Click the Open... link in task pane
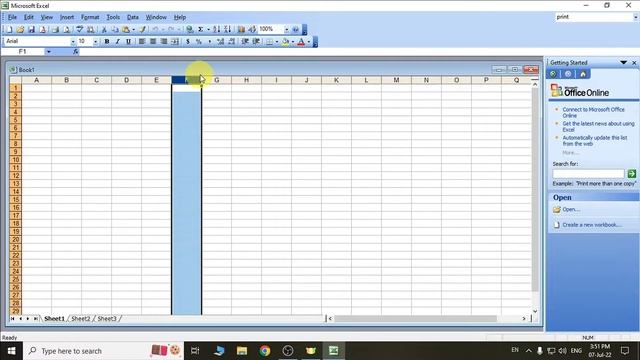This screenshot has width=640, height=360. (x=571, y=209)
